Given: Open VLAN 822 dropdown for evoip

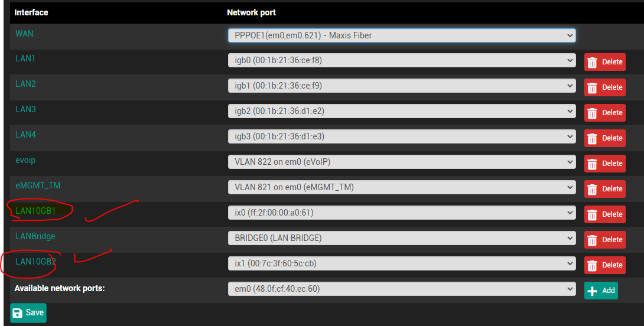Looking at the screenshot, I should click(402, 162).
